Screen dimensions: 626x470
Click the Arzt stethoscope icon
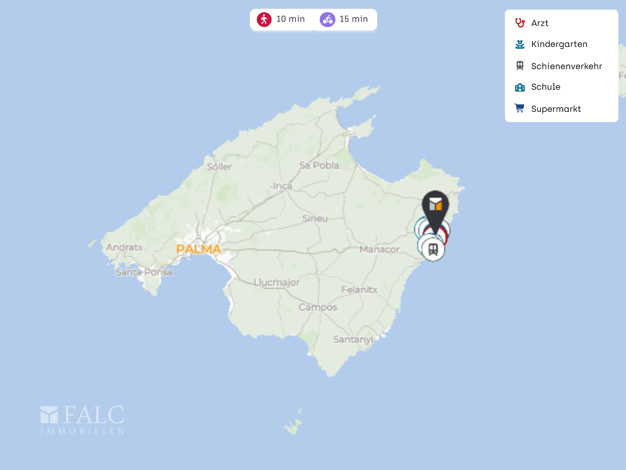tap(519, 23)
